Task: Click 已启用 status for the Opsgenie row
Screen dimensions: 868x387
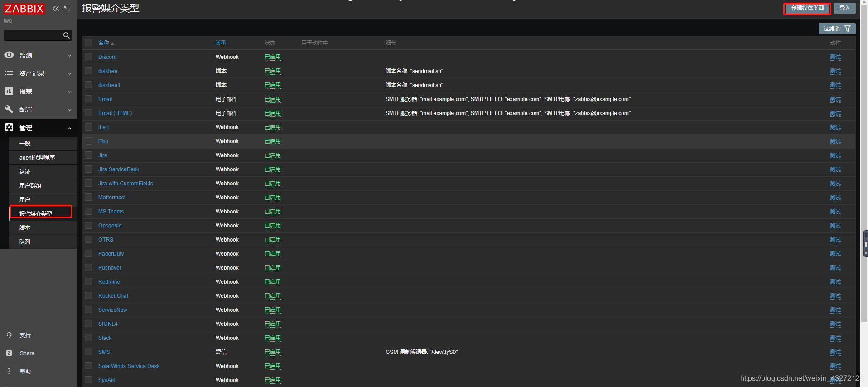Action: click(273, 226)
